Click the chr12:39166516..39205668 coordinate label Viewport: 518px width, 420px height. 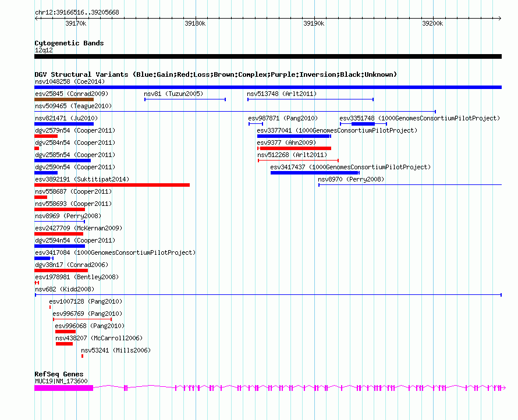point(77,12)
